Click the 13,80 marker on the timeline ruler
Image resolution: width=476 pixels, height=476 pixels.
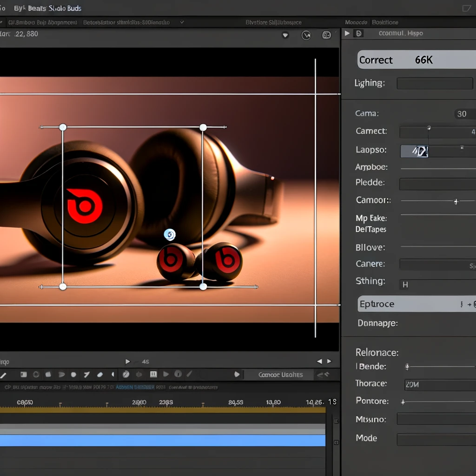273,402
